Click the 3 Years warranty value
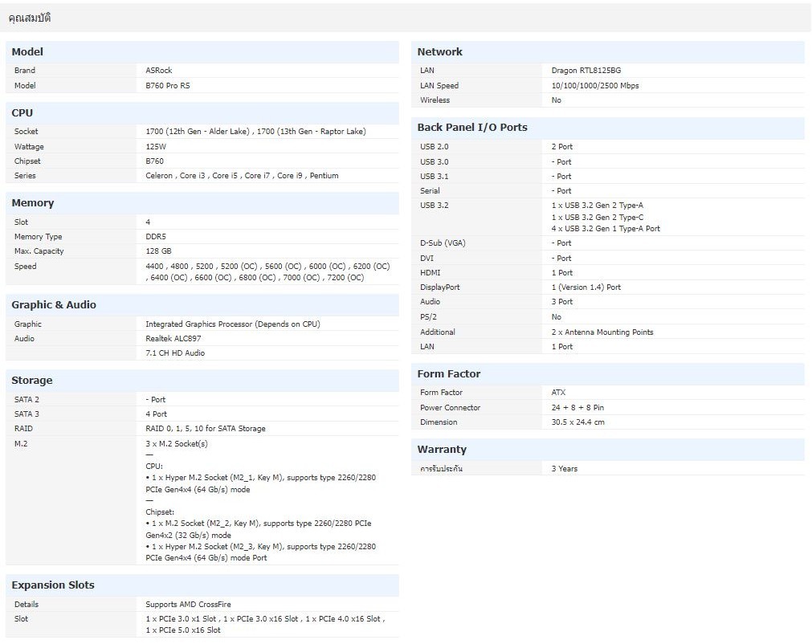Screen dimensions: 812x644 pos(565,469)
